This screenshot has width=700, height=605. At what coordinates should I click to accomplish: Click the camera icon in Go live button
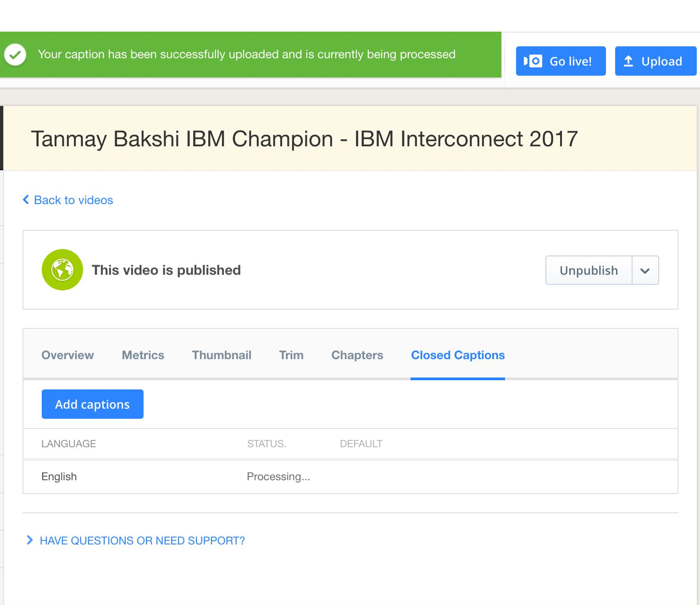coord(533,61)
